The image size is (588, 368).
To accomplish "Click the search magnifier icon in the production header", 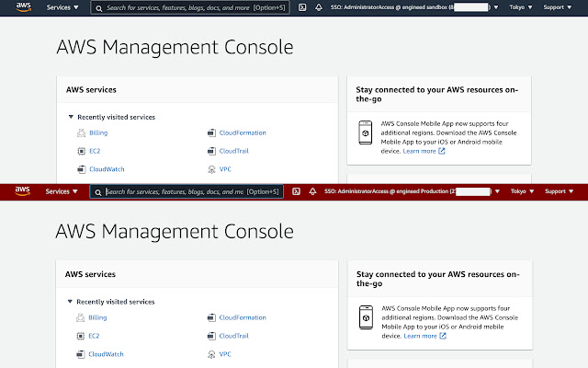I will pyautogui.click(x=98, y=192).
